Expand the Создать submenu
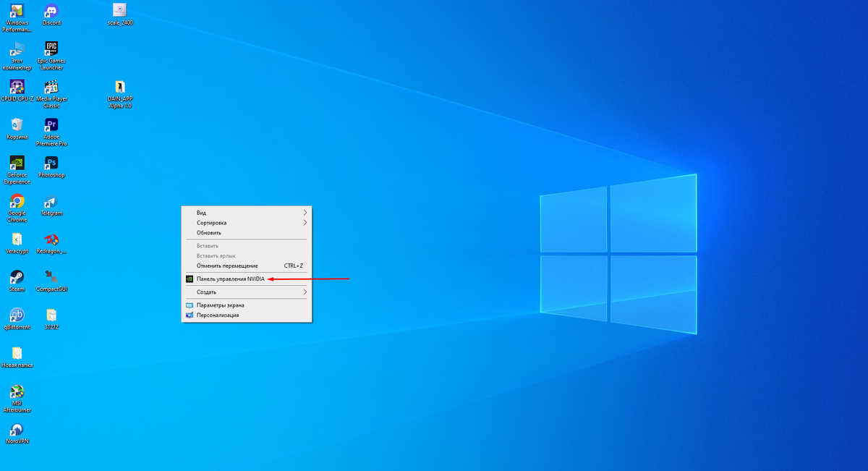 point(247,292)
